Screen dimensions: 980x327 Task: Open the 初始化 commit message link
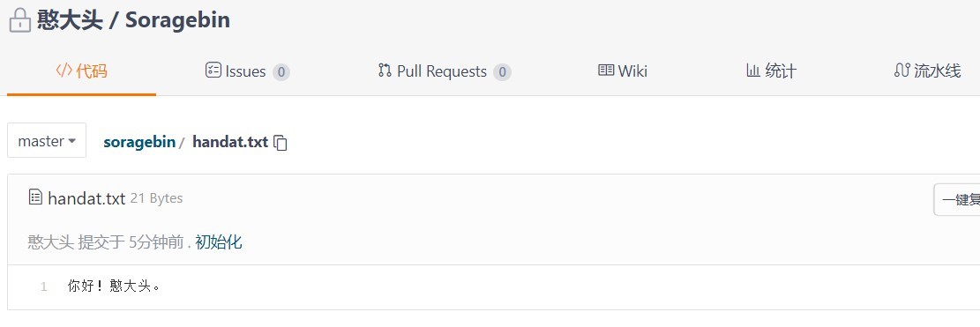[218, 242]
